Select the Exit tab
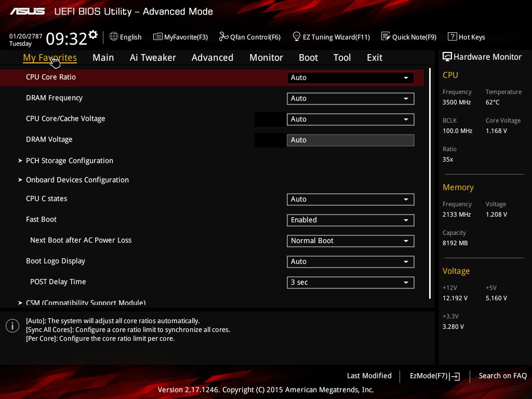The width and height of the screenshot is (532, 399). coord(375,58)
